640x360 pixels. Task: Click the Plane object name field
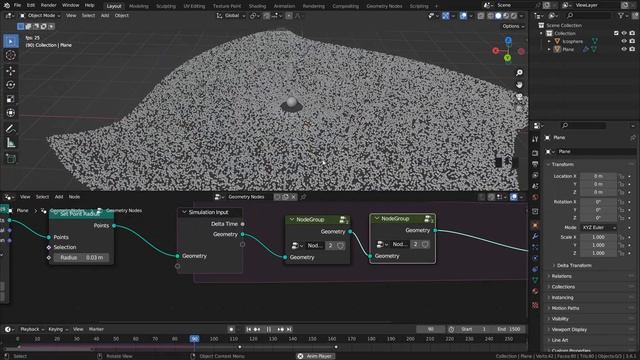point(596,151)
